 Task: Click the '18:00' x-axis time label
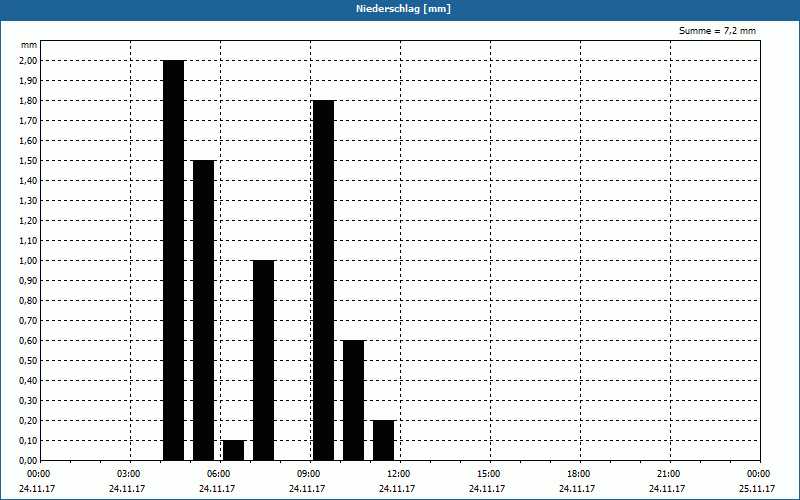[579, 474]
